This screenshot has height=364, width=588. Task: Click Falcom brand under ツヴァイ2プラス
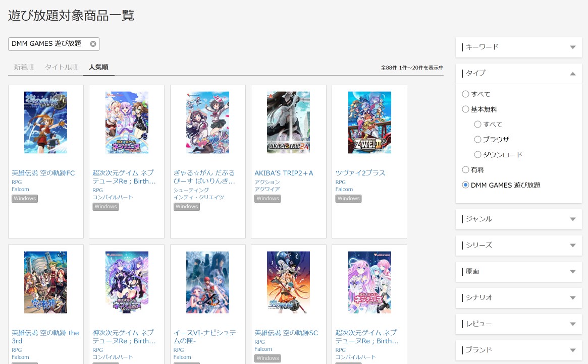coord(344,189)
